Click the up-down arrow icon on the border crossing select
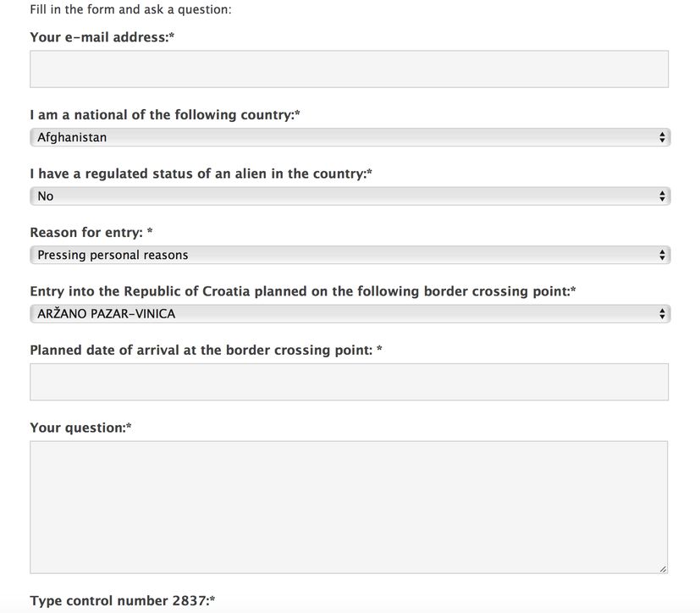The image size is (700, 613). point(662,314)
